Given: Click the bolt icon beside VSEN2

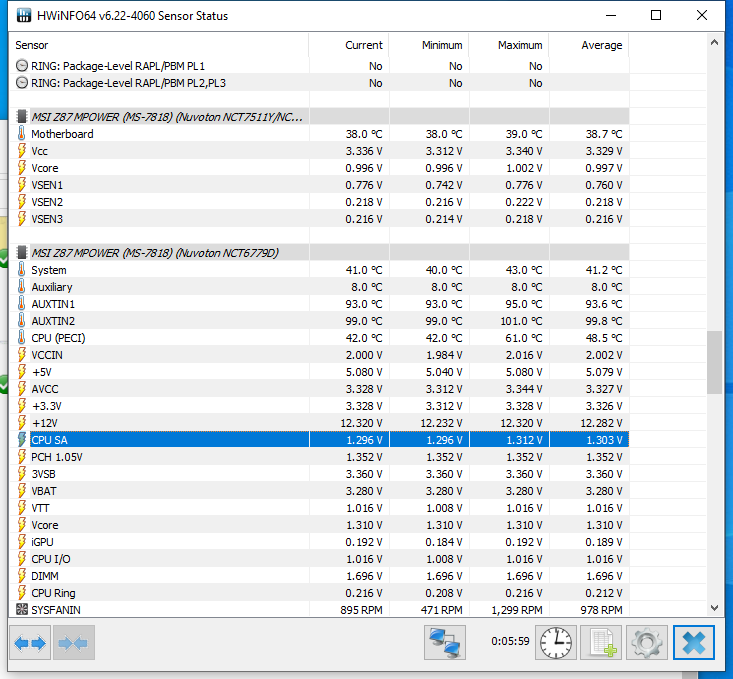Looking at the screenshot, I should (x=22, y=202).
